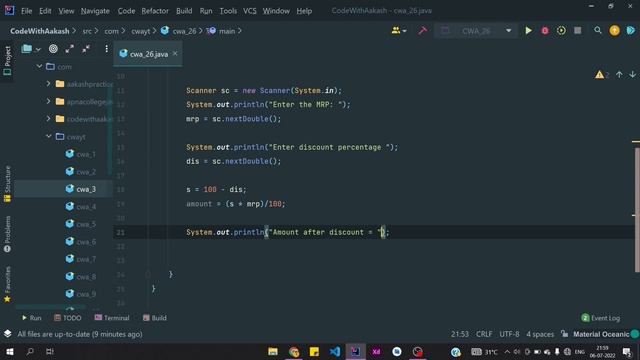Open the Build tool window
Viewport: 640px width, 360px height.
(x=155, y=318)
